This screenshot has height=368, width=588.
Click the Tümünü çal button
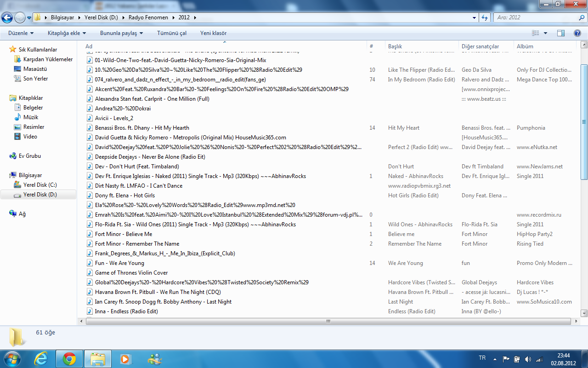coord(172,33)
